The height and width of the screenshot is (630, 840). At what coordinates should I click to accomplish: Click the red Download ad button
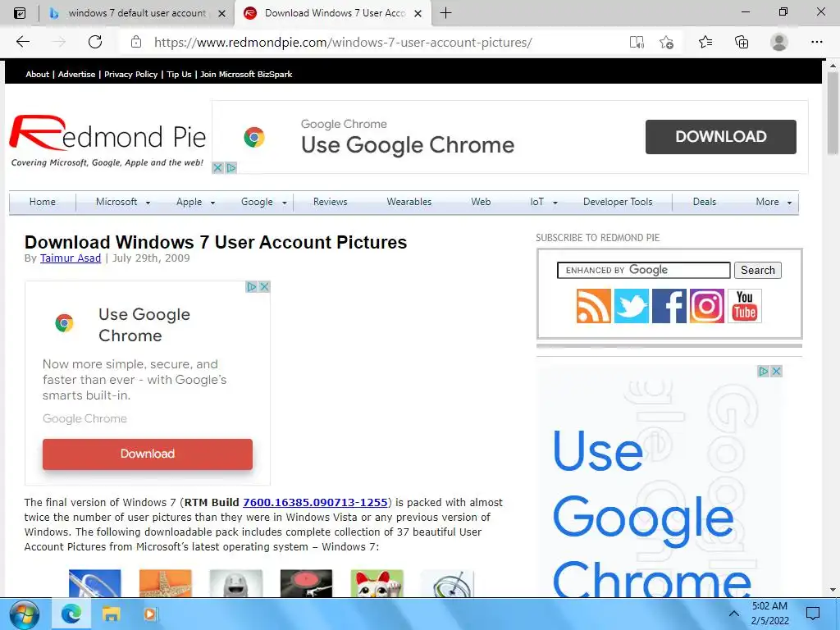[x=148, y=454]
